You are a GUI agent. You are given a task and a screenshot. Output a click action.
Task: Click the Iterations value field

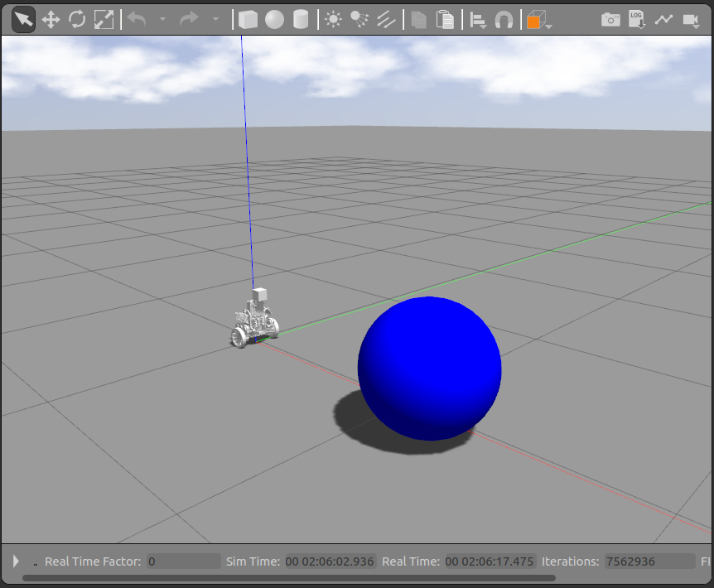[x=649, y=561]
